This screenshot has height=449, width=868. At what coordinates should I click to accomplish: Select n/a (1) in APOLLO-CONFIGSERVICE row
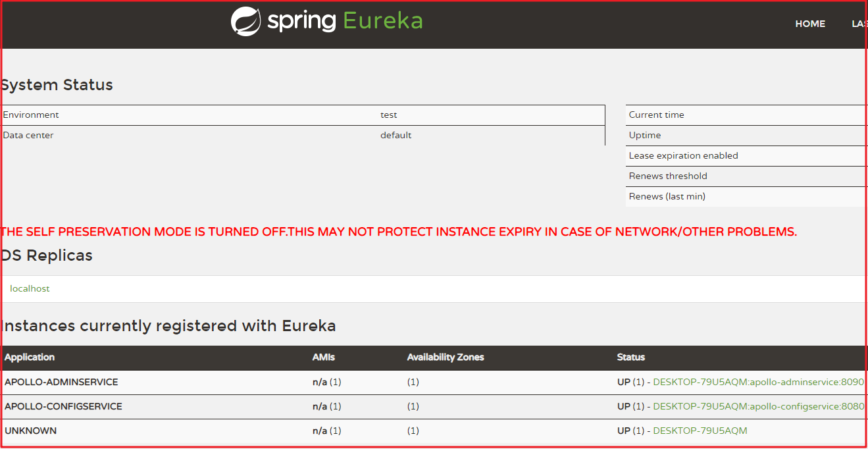point(327,406)
